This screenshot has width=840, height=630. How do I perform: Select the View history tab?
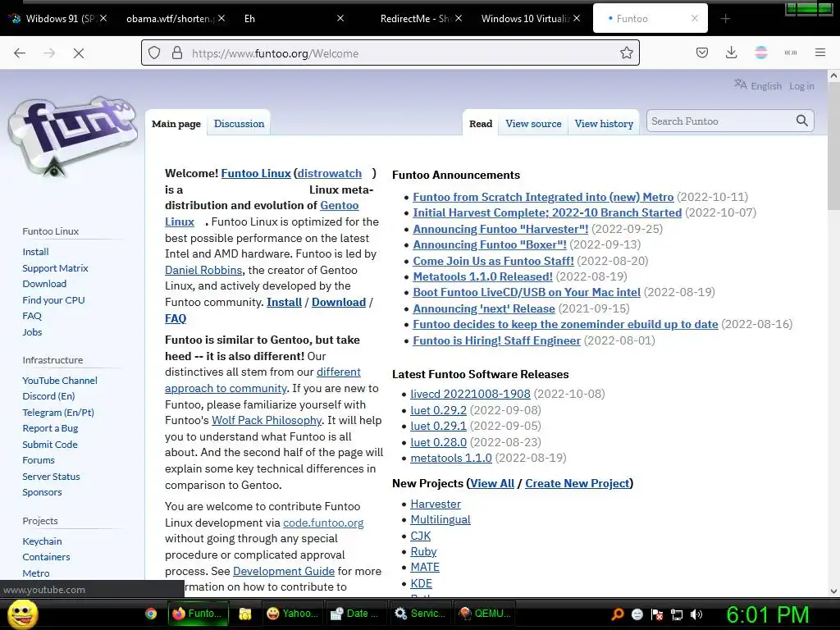click(604, 124)
